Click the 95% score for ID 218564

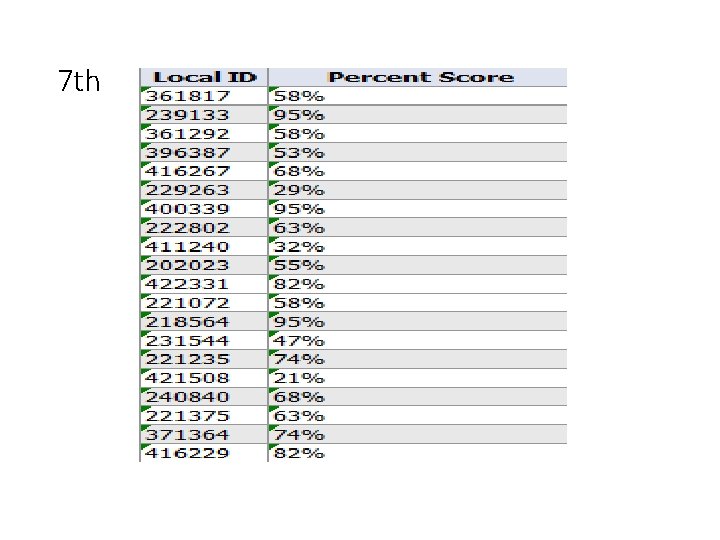418,322
